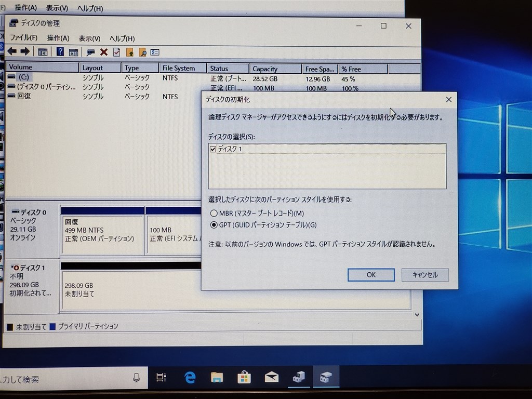Minimize the ディスクの管理 window

tap(359, 26)
